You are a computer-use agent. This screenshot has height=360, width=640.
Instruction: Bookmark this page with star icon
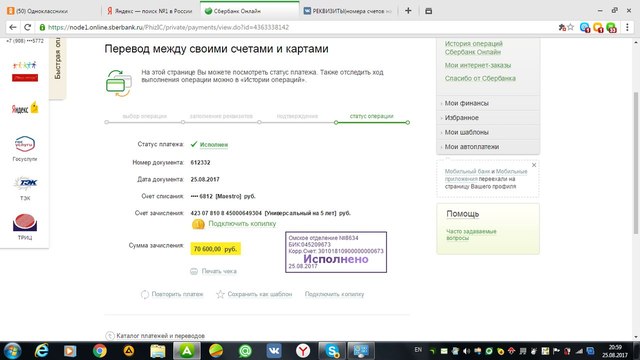coord(571,27)
